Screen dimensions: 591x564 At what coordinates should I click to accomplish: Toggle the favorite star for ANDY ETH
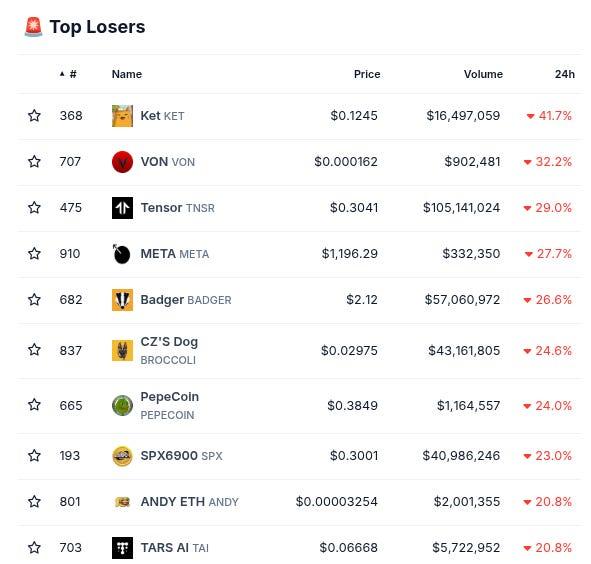pyautogui.click(x=34, y=501)
